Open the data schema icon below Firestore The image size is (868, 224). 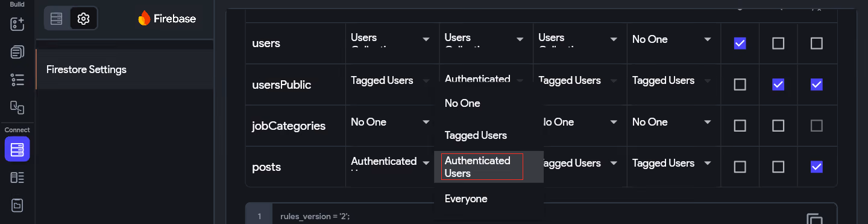pos(17,178)
